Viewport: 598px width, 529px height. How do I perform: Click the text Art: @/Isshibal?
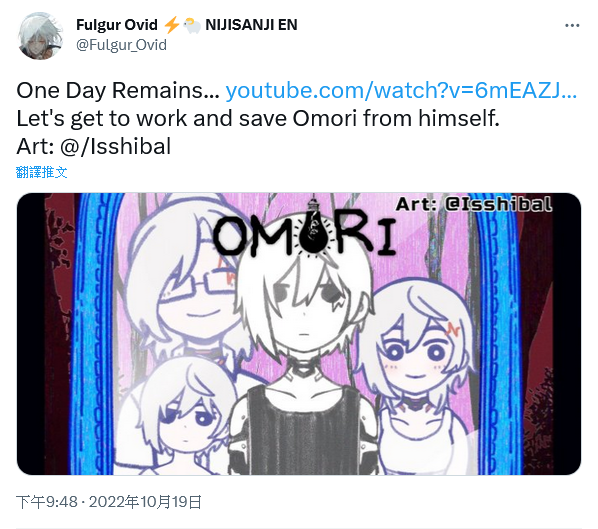[x=93, y=147]
